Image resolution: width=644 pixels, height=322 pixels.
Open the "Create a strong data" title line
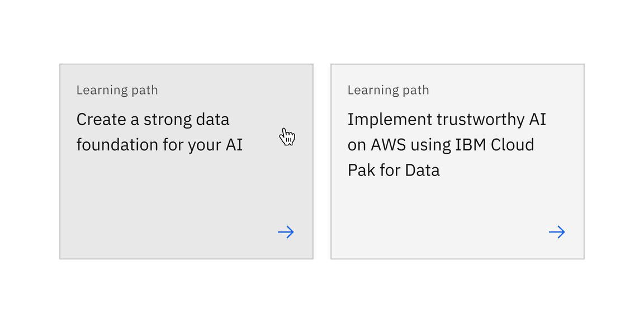point(153,120)
